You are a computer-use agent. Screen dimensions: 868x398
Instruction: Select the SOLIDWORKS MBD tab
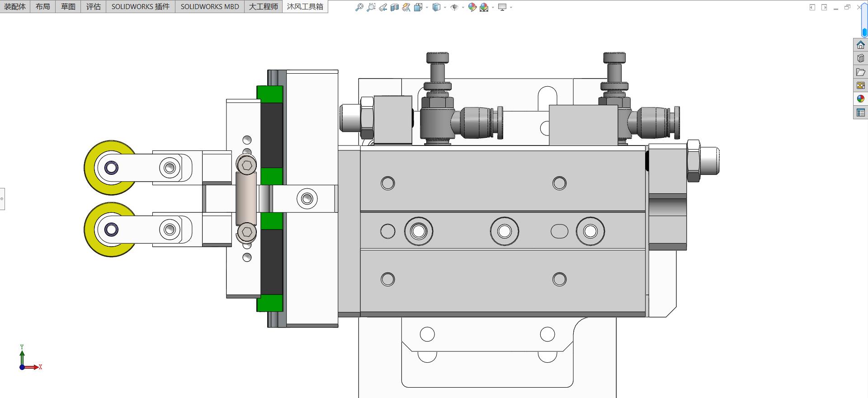pos(210,6)
